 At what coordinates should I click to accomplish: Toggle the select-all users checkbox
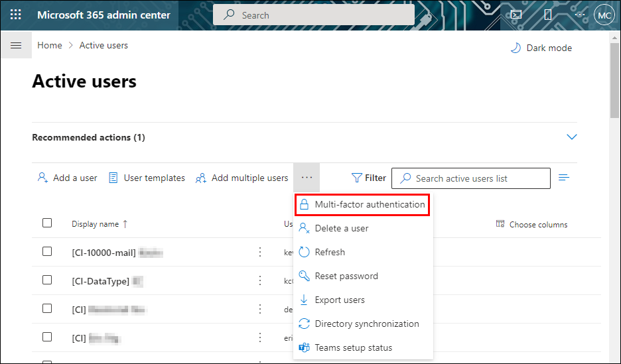[x=47, y=223]
